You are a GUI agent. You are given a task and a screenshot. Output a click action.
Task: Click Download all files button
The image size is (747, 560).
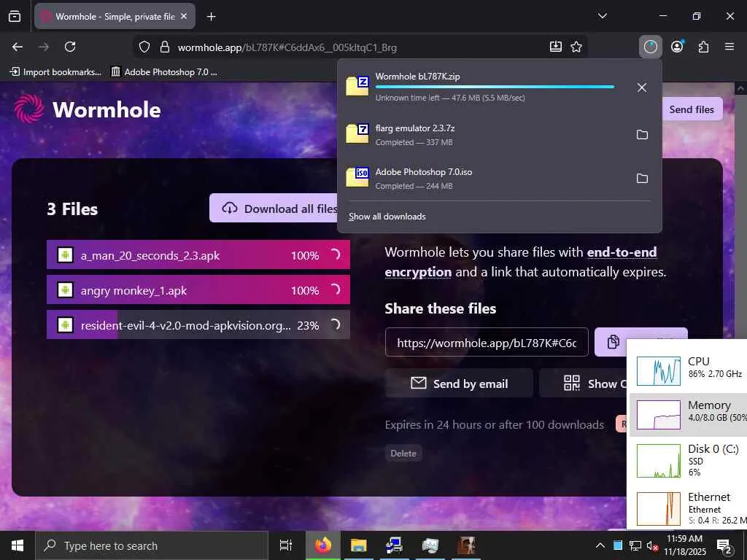(x=274, y=209)
